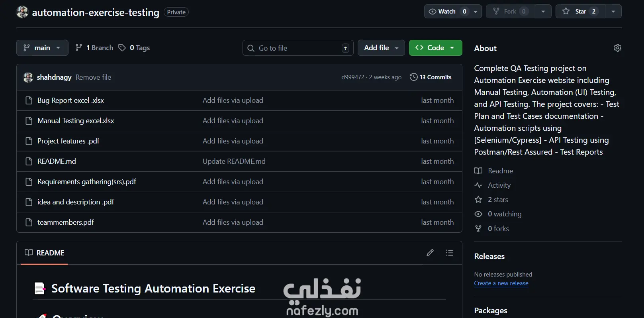Open the repository settings gear in About
Screen dimensions: 644x318
[617, 48]
